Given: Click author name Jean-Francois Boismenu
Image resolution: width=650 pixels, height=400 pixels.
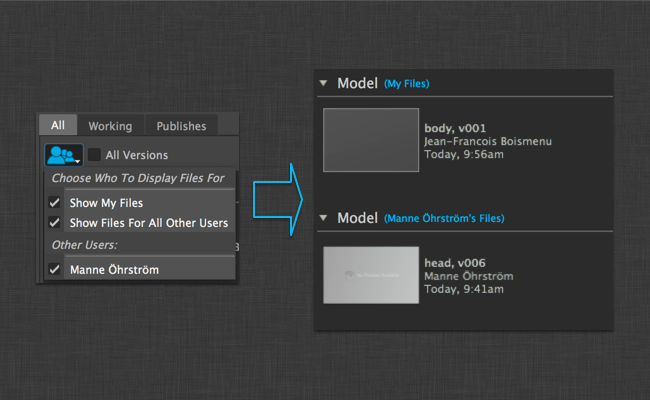Looking at the screenshot, I should 488,142.
